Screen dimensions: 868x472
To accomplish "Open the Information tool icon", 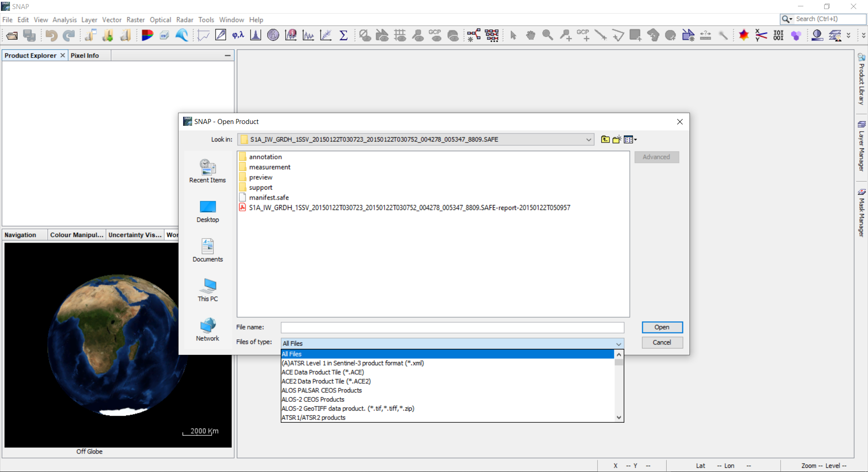I will [x=273, y=35].
